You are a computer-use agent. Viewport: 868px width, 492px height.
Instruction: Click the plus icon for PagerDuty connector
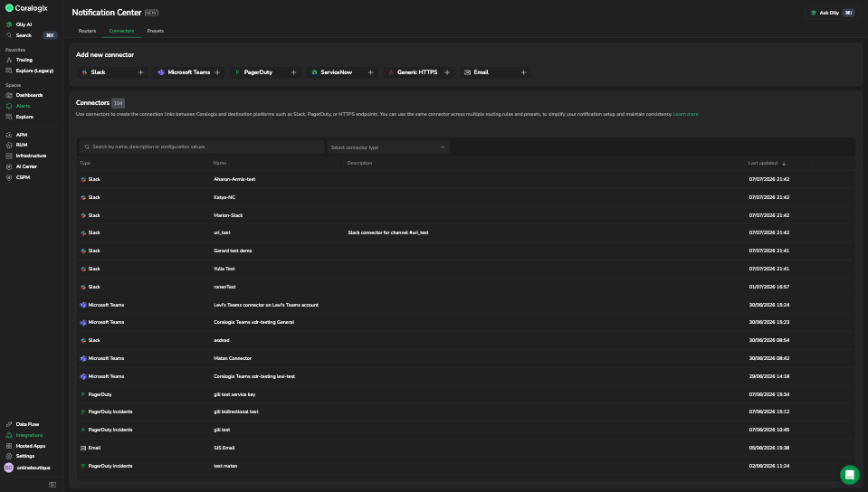[x=293, y=72]
